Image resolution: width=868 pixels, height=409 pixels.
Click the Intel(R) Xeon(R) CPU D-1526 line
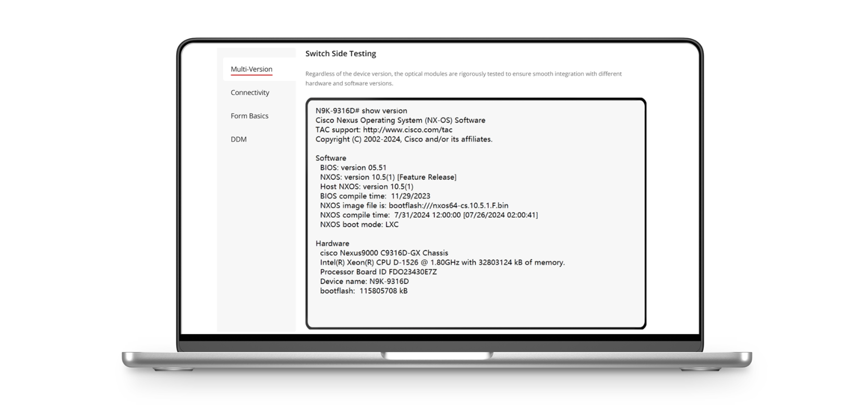tap(442, 263)
